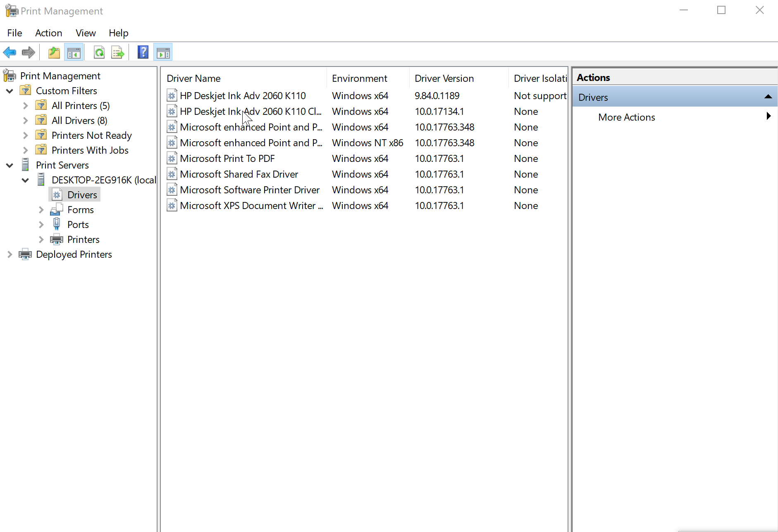Select the DESKTOP-2EG916K computer icon
The height and width of the screenshot is (532, 778).
41,179
